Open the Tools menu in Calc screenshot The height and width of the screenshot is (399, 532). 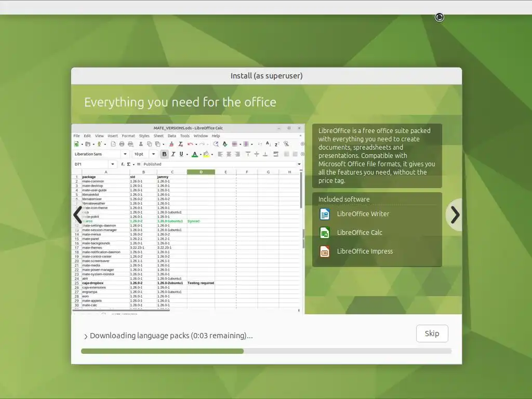185,136
